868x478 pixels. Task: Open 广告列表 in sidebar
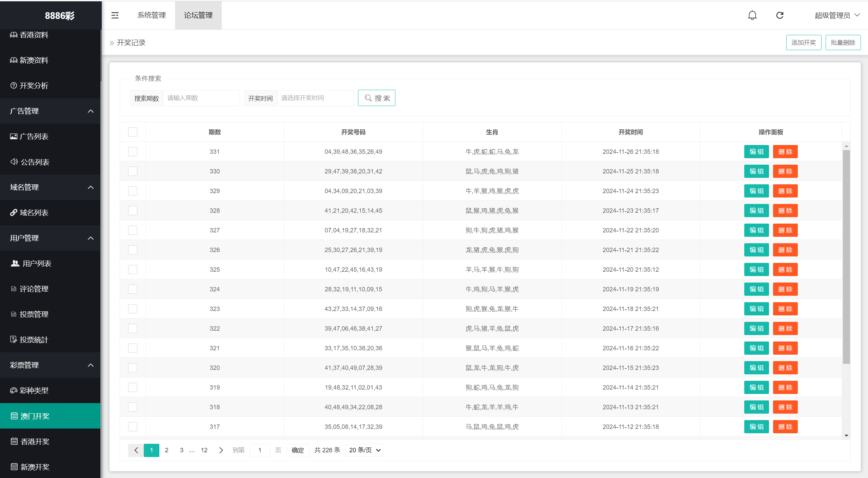tap(34, 137)
